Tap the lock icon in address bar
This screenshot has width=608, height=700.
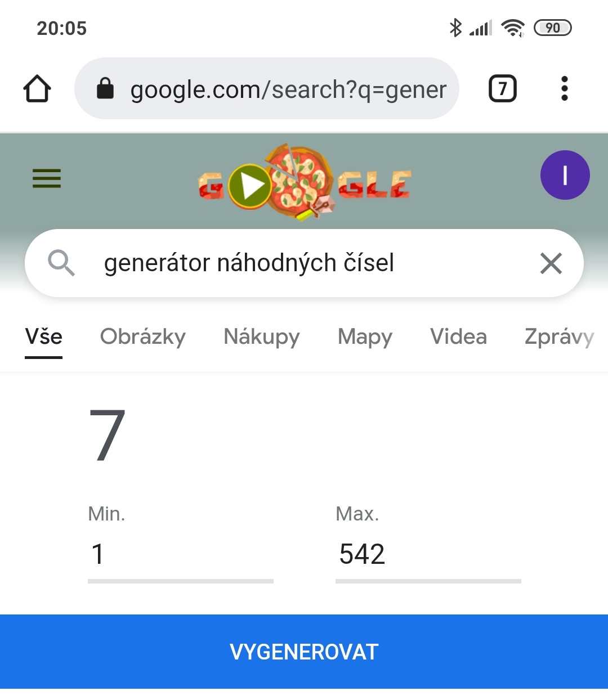click(x=105, y=89)
